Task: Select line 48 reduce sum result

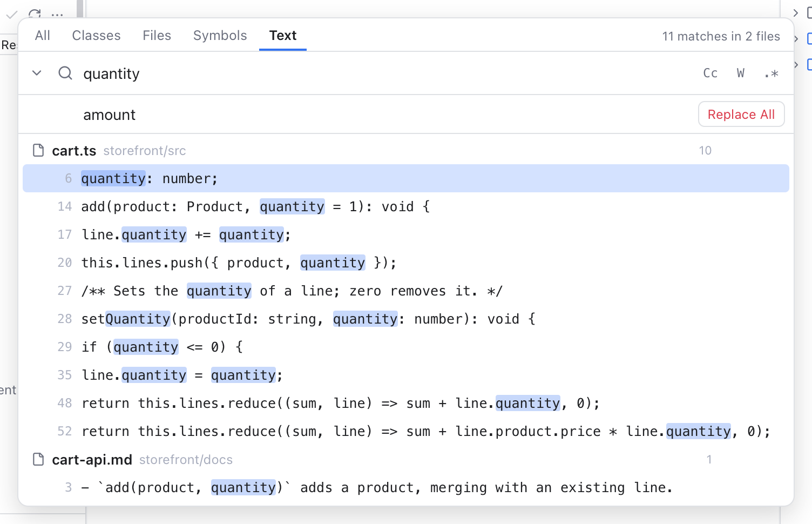Action: coord(406,403)
